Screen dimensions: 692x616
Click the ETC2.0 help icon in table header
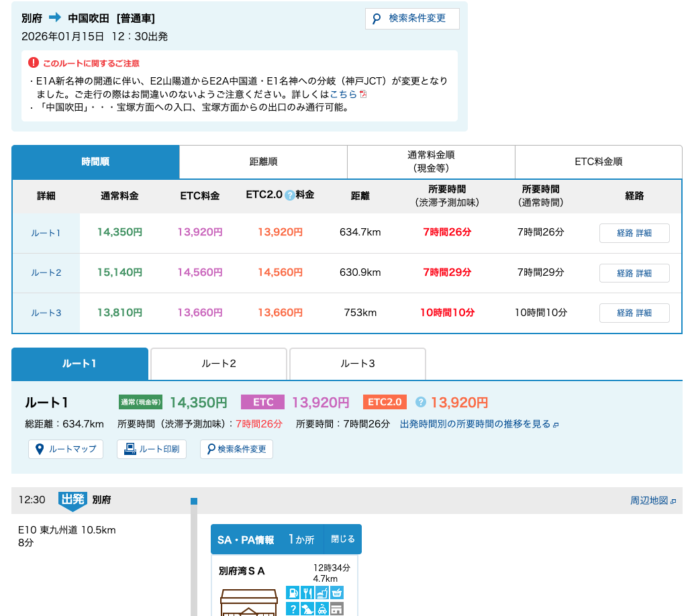pos(289,195)
